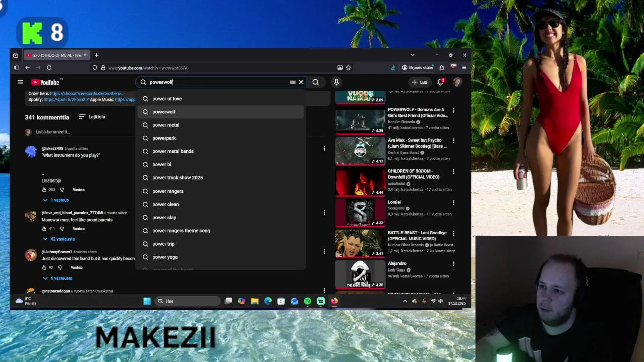Open the account avatar menu
The height and width of the screenshot is (362, 644).
(x=457, y=82)
